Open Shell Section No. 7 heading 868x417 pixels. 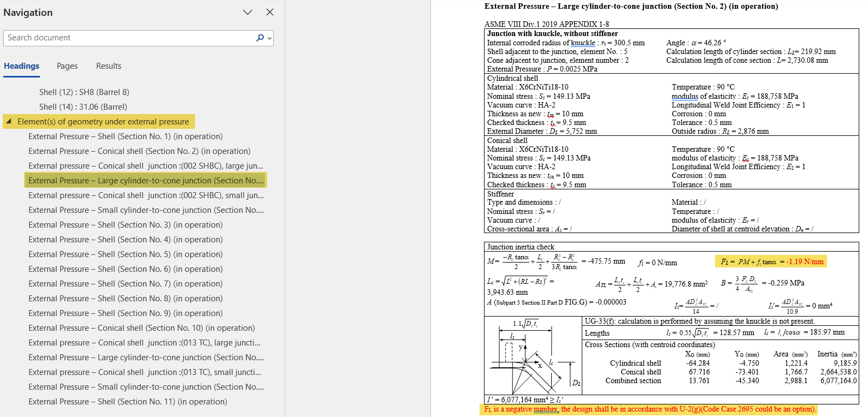point(126,284)
